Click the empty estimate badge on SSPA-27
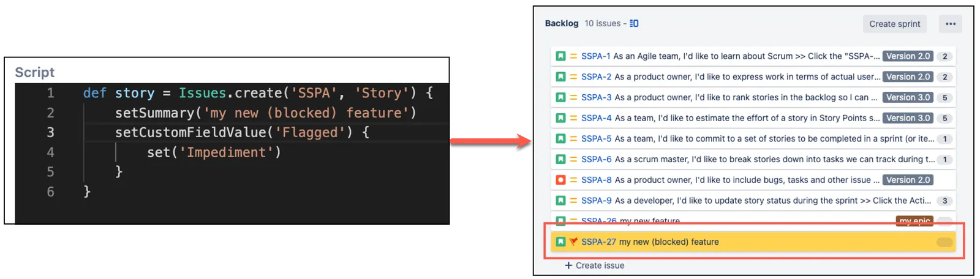Image resolution: width=980 pixels, height=279 pixels. (944, 242)
